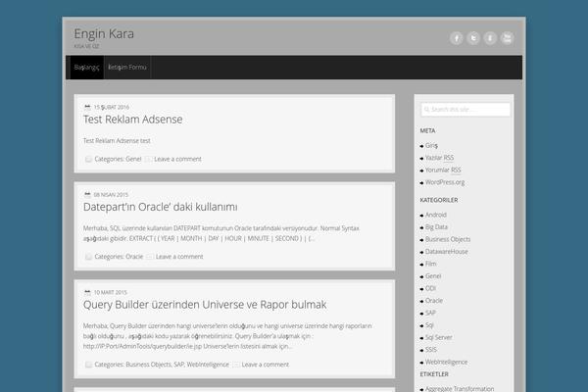The width and height of the screenshot is (588, 392).
Task: Select the Business Objects sidebar category
Action: pyautogui.click(x=448, y=239)
